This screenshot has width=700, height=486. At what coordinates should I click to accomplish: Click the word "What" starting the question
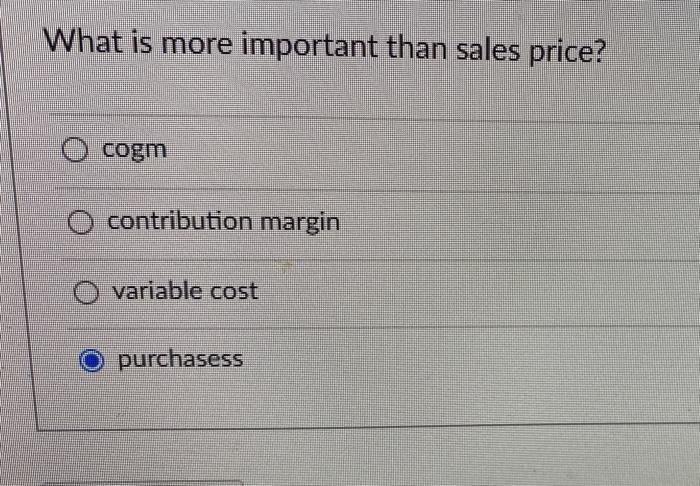[83, 42]
